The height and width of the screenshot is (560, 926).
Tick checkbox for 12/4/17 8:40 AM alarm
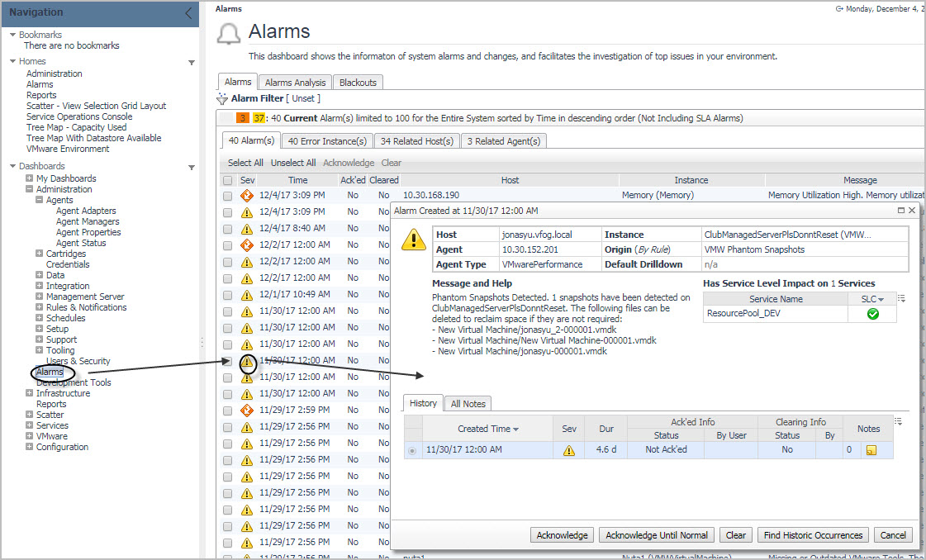pyautogui.click(x=227, y=229)
